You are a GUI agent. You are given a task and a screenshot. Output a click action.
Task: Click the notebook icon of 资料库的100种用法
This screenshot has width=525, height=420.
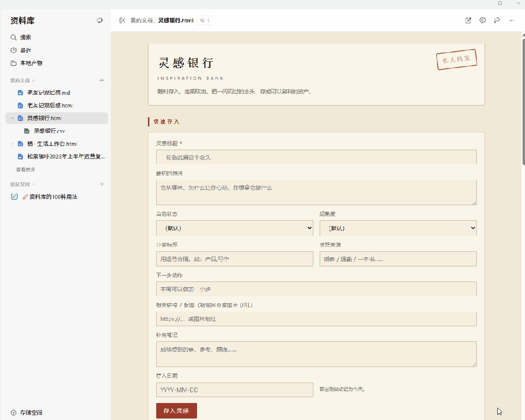[x=15, y=196]
